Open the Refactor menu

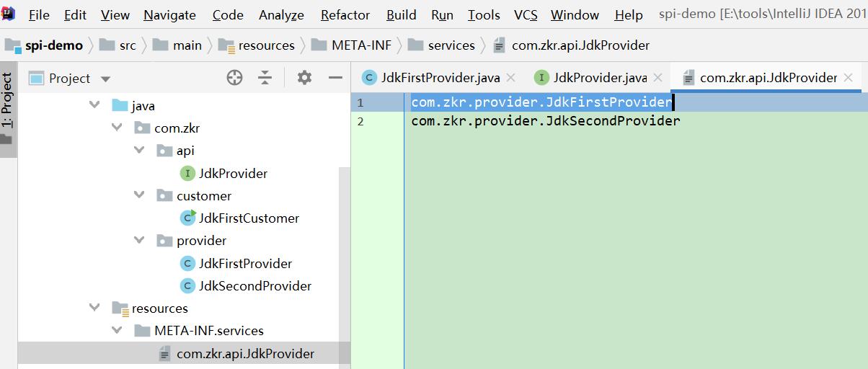pyautogui.click(x=345, y=14)
